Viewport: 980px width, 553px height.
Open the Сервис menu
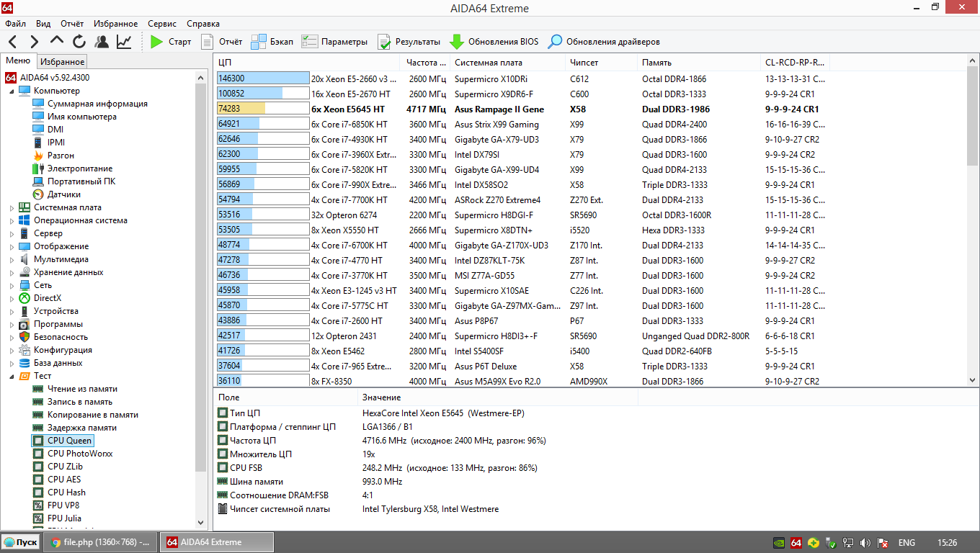click(x=162, y=24)
